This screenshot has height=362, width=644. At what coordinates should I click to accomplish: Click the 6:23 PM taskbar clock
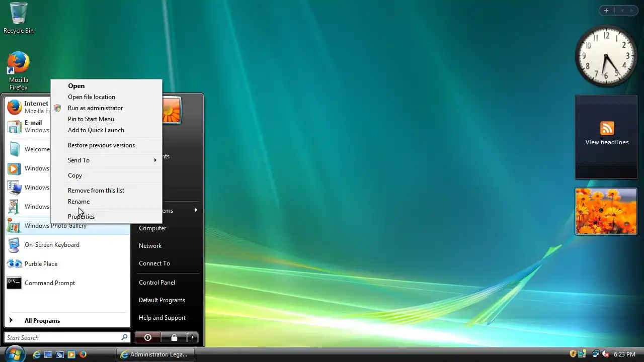pyautogui.click(x=624, y=354)
